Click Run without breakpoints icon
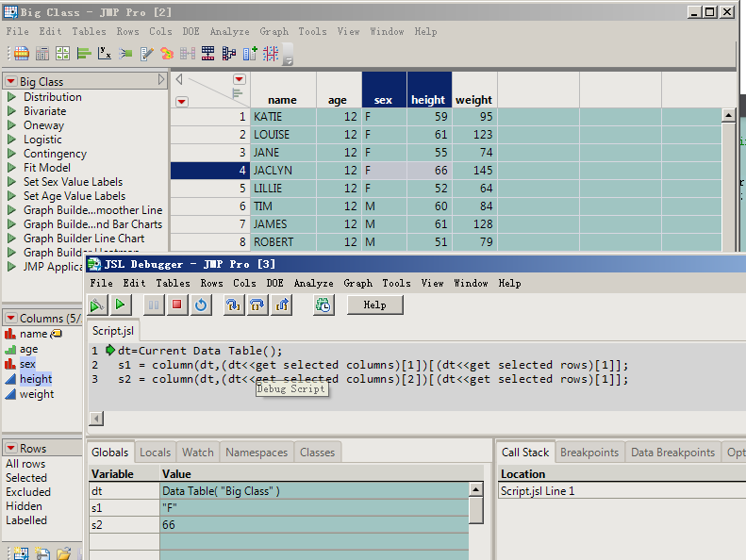Image resolution: width=746 pixels, height=560 pixels. click(x=96, y=305)
